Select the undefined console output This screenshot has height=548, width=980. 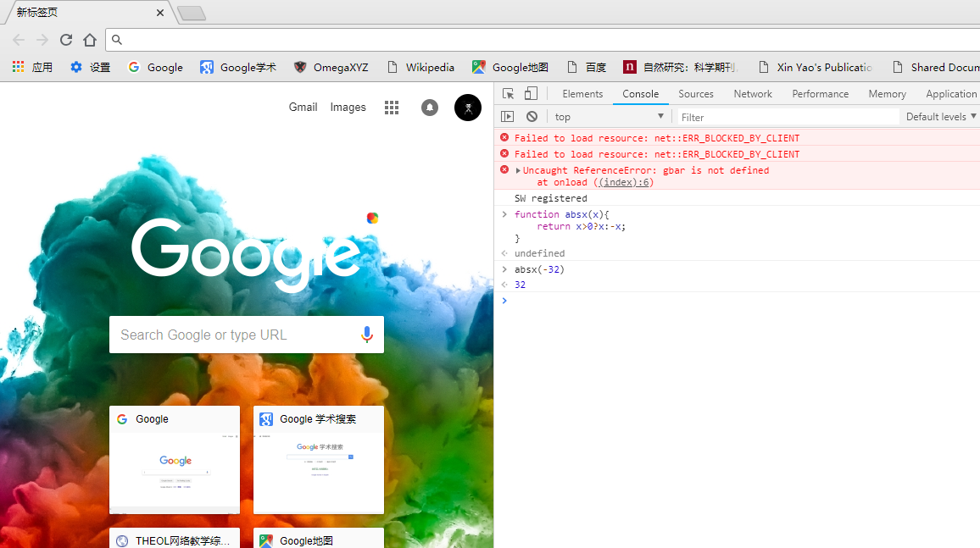539,253
